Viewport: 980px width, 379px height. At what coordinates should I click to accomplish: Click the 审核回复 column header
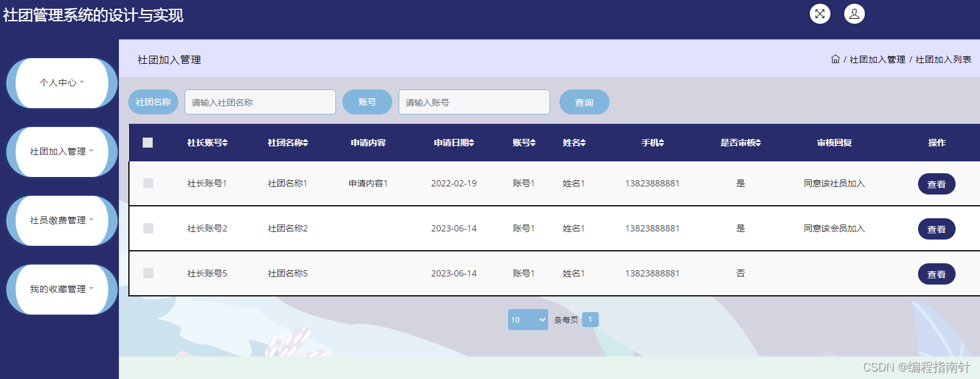834,143
